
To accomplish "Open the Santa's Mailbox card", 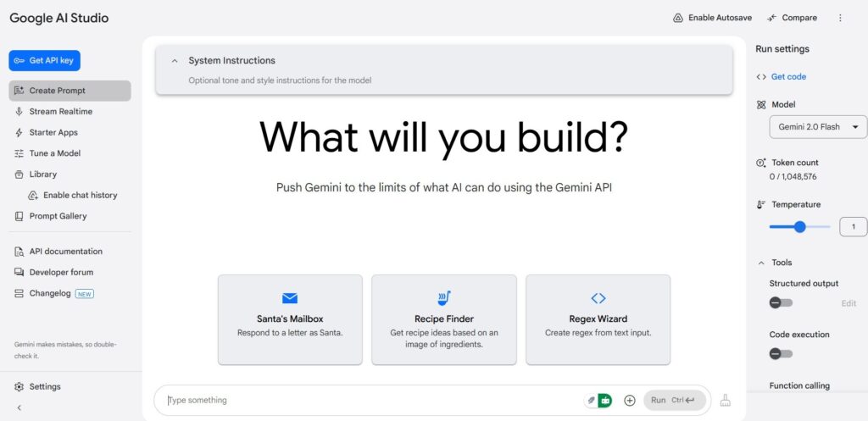I will tap(290, 319).
